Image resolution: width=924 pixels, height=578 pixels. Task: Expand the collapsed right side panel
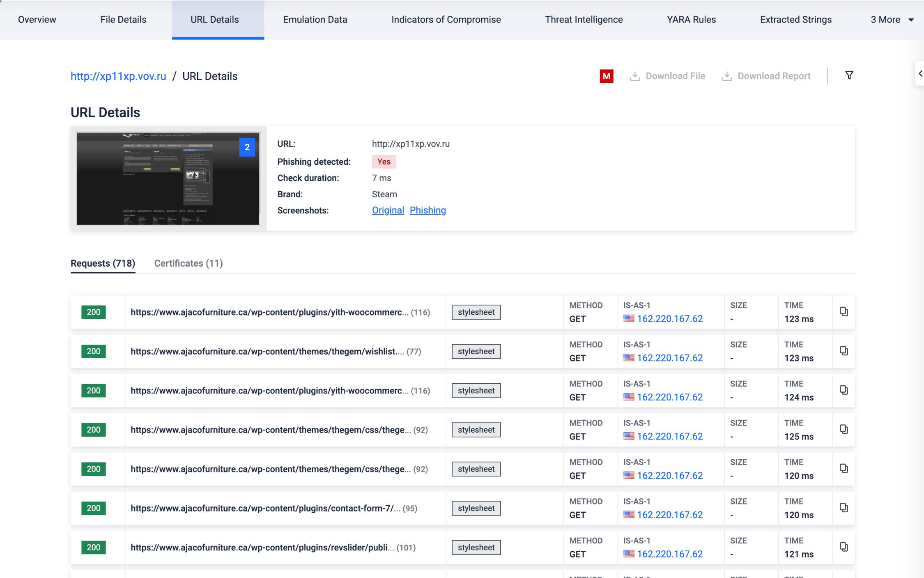(920, 73)
